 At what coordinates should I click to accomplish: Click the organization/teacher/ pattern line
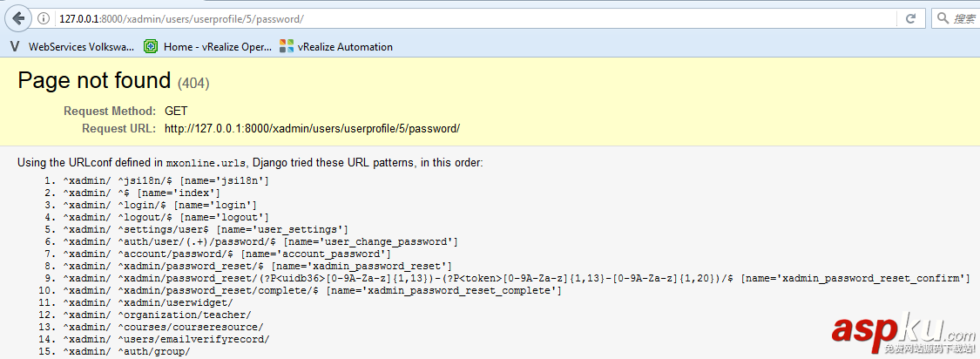tap(157, 315)
